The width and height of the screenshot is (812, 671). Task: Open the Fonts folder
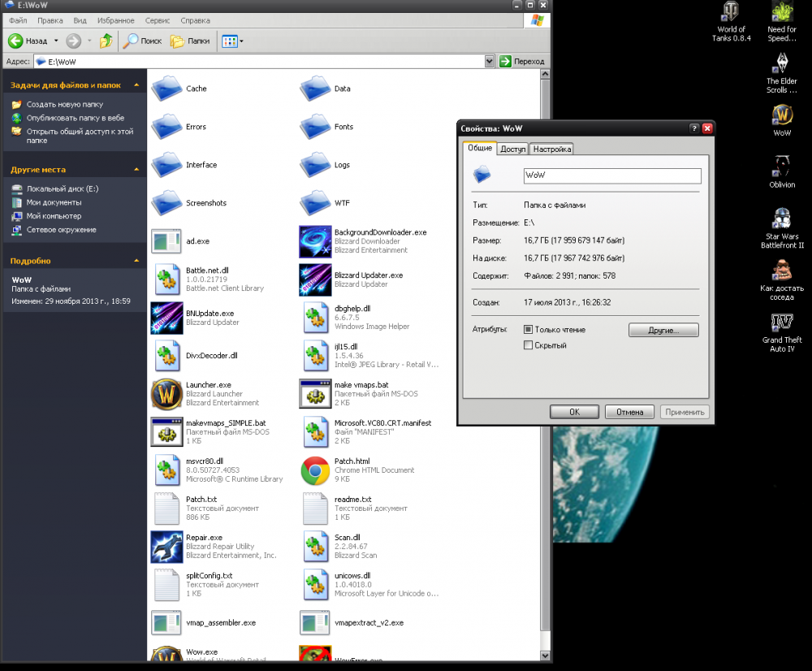(315, 127)
